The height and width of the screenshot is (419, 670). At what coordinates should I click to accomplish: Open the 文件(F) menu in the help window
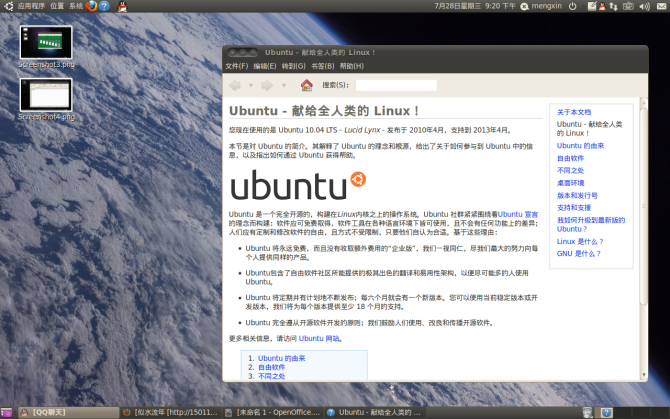(x=236, y=66)
